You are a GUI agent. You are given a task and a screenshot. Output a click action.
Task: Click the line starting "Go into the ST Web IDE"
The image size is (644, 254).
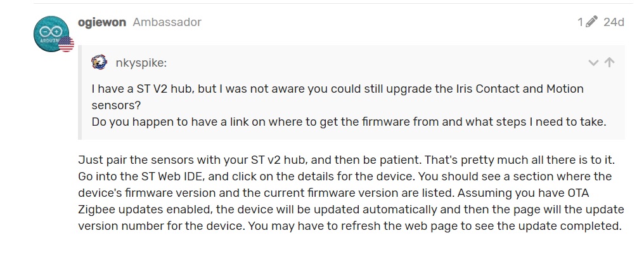pyautogui.click(x=345, y=177)
